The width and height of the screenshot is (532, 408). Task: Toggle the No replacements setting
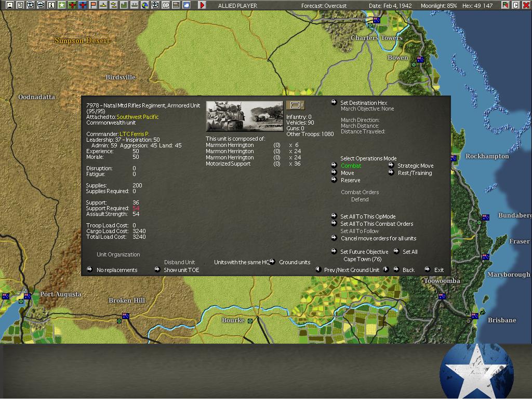click(x=117, y=270)
